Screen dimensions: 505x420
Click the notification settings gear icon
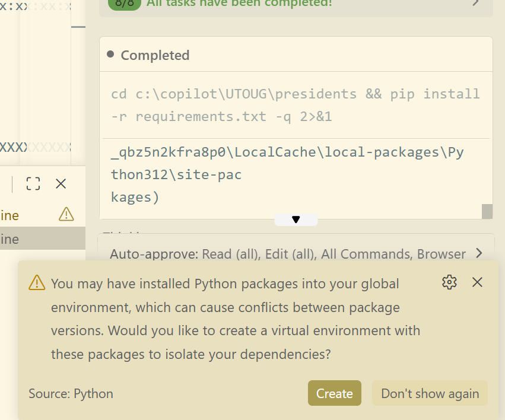[x=449, y=282]
